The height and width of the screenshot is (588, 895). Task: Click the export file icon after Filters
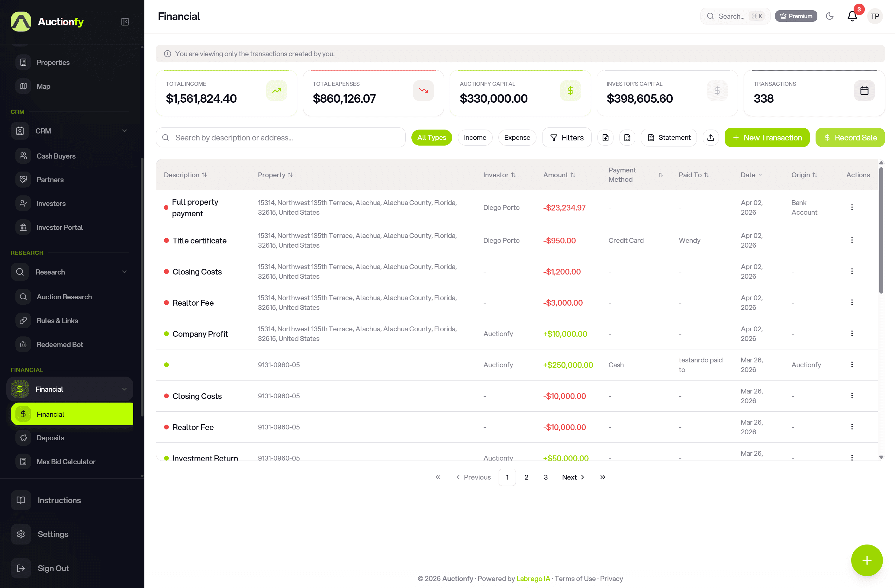(605, 138)
